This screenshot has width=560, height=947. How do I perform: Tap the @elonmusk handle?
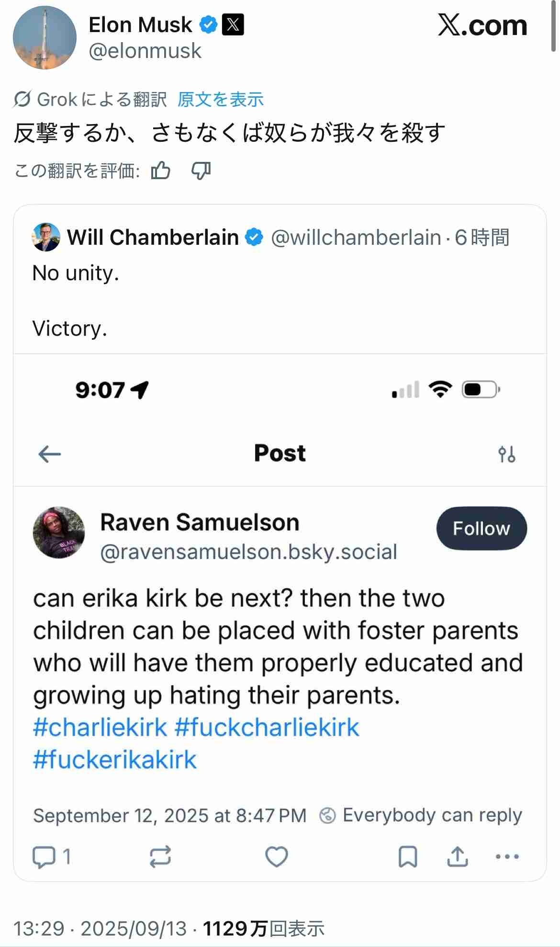coord(145,51)
